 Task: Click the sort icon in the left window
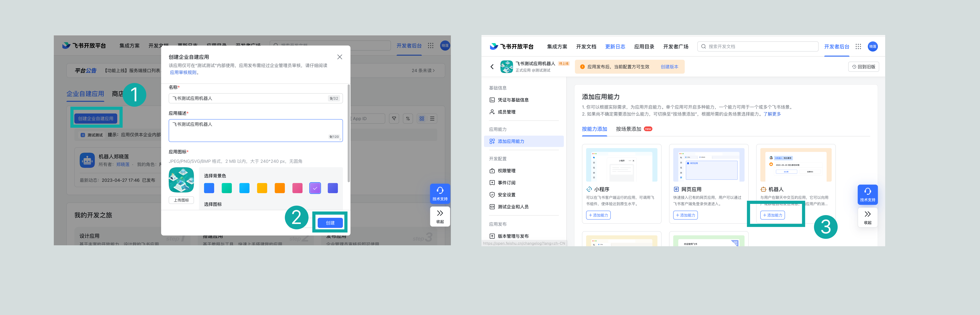point(408,118)
